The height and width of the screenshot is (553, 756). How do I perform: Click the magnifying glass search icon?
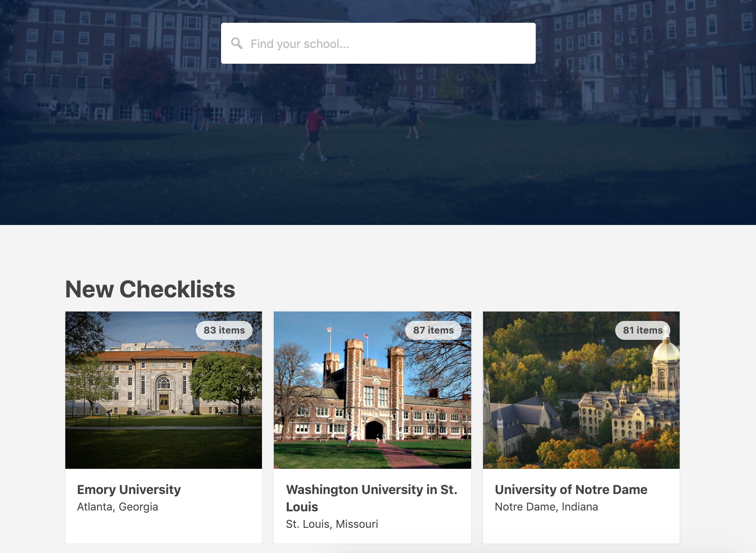(x=238, y=43)
